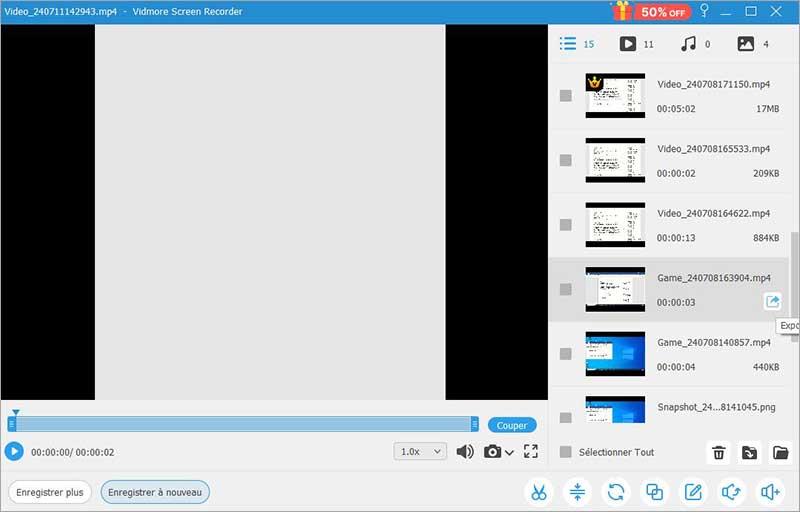Open the file converter tool with circular arrows
Screen dimensions: 800x512
click(616, 492)
